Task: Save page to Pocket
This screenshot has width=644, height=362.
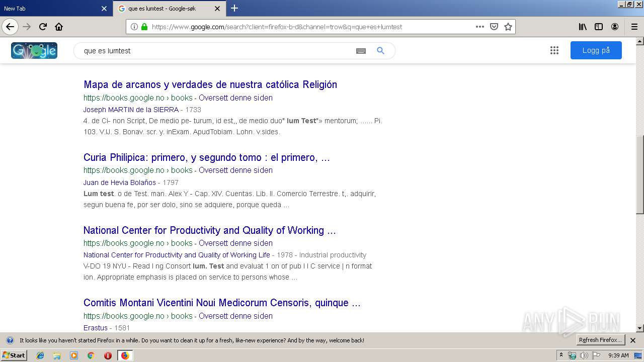Action: [494, 27]
